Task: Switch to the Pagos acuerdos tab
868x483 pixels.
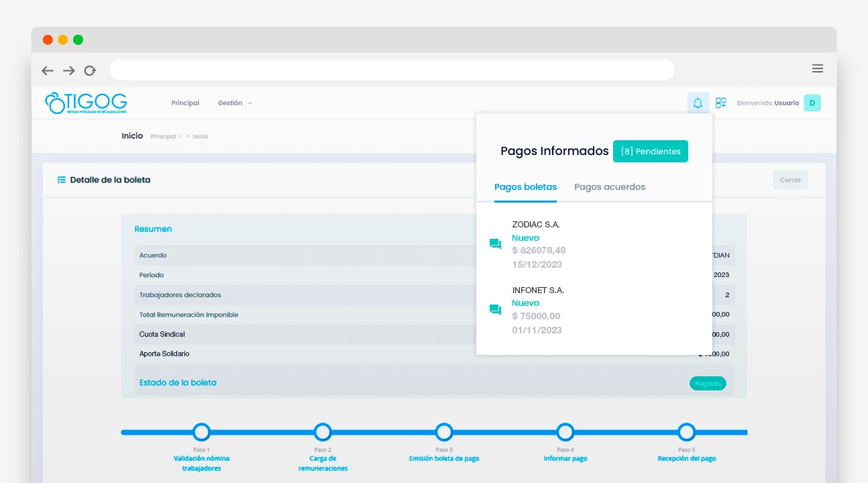Action: [610, 187]
